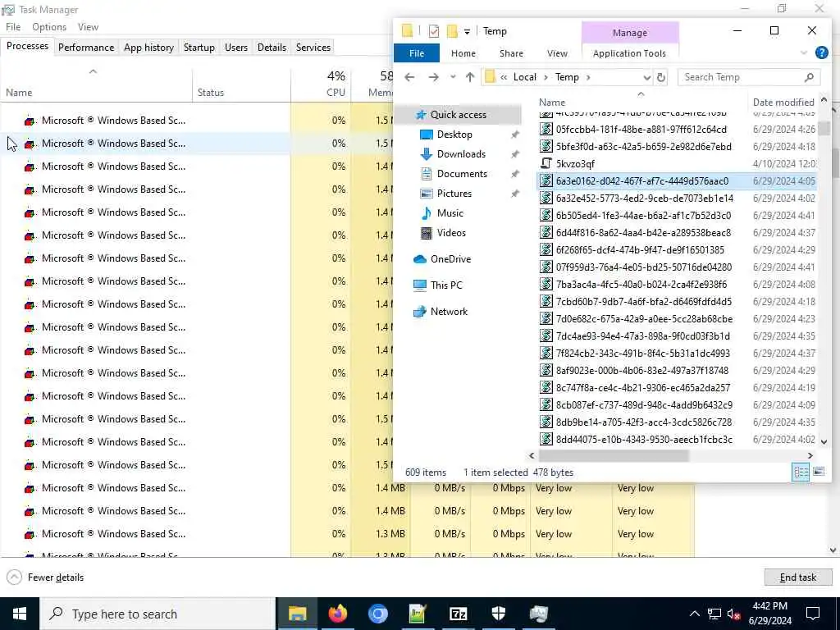Select file 5kvzo3qf
This screenshot has height=630, width=840.
click(x=575, y=164)
